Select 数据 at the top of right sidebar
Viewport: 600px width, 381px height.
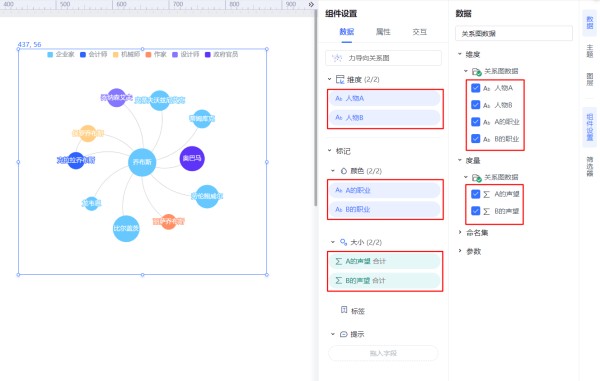(x=590, y=23)
